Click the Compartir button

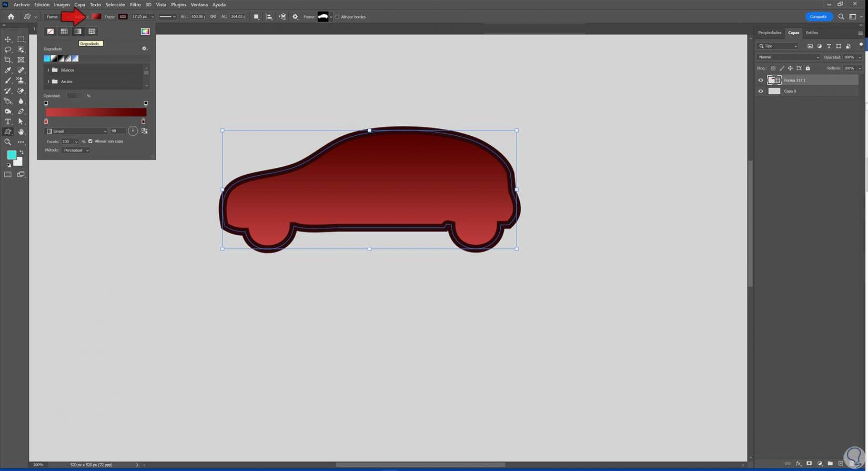[x=818, y=17]
